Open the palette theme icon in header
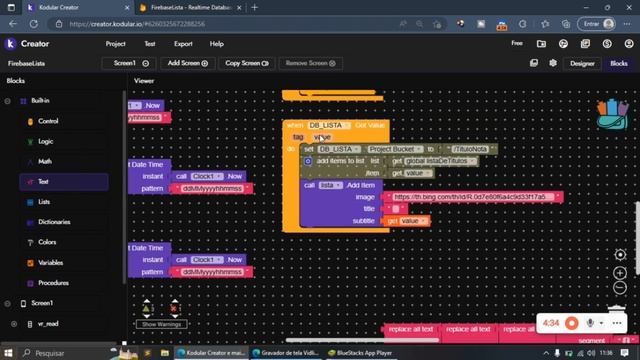 563,44
